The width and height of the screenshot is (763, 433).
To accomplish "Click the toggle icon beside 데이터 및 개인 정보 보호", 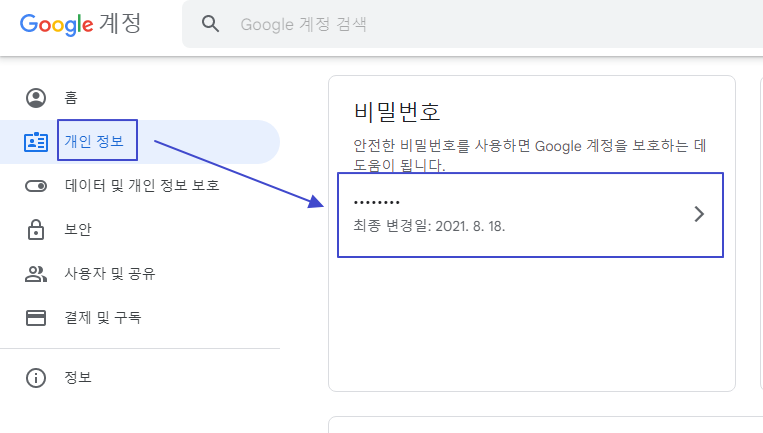I will pyautogui.click(x=36, y=186).
